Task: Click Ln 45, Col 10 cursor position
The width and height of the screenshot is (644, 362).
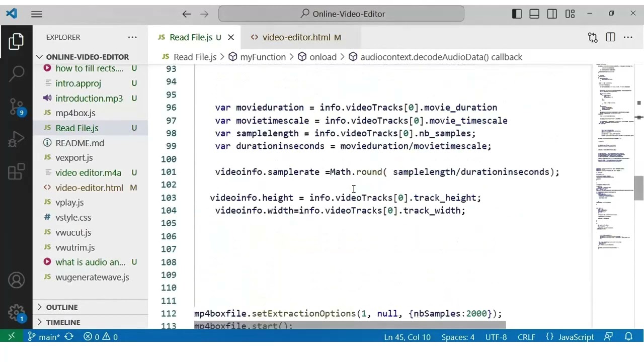Action: [x=407, y=337]
